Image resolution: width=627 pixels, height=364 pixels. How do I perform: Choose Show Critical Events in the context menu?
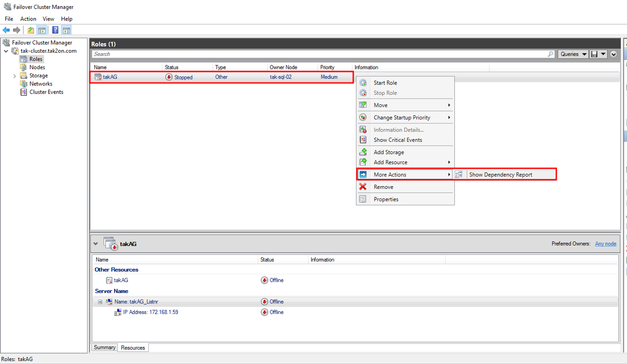[x=405, y=140]
